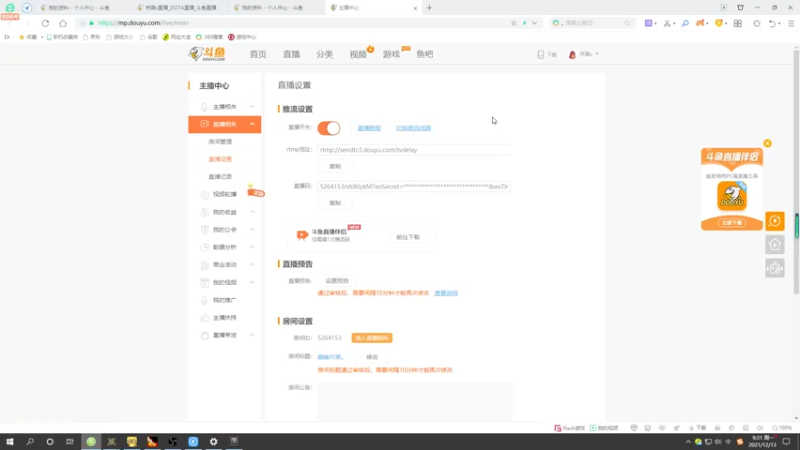Click the grey home icon on right edge

(774, 245)
